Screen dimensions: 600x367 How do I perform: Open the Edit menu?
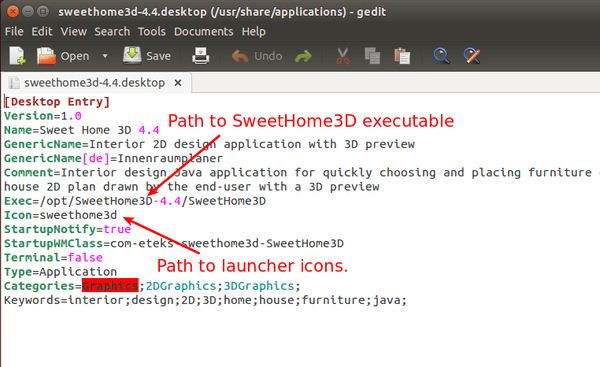(42, 31)
